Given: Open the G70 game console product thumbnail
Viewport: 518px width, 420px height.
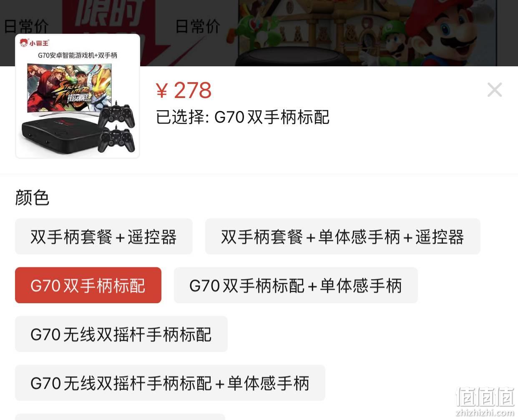Looking at the screenshot, I should [78, 96].
